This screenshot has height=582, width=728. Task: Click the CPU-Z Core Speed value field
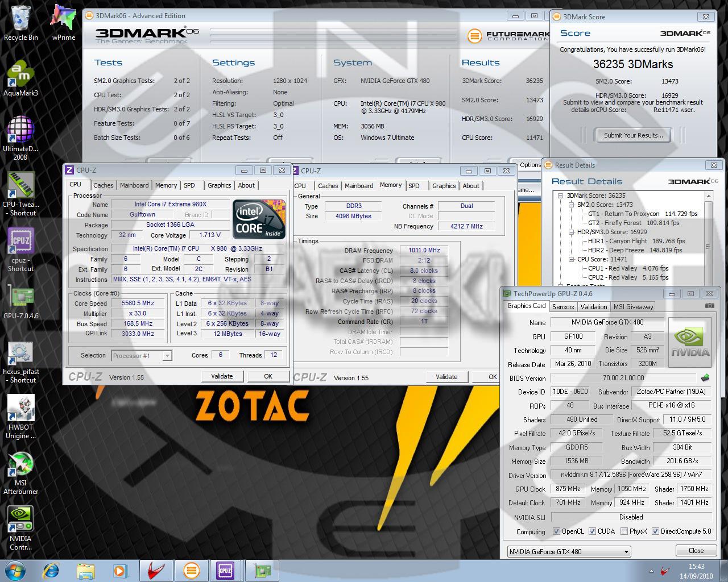138,304
